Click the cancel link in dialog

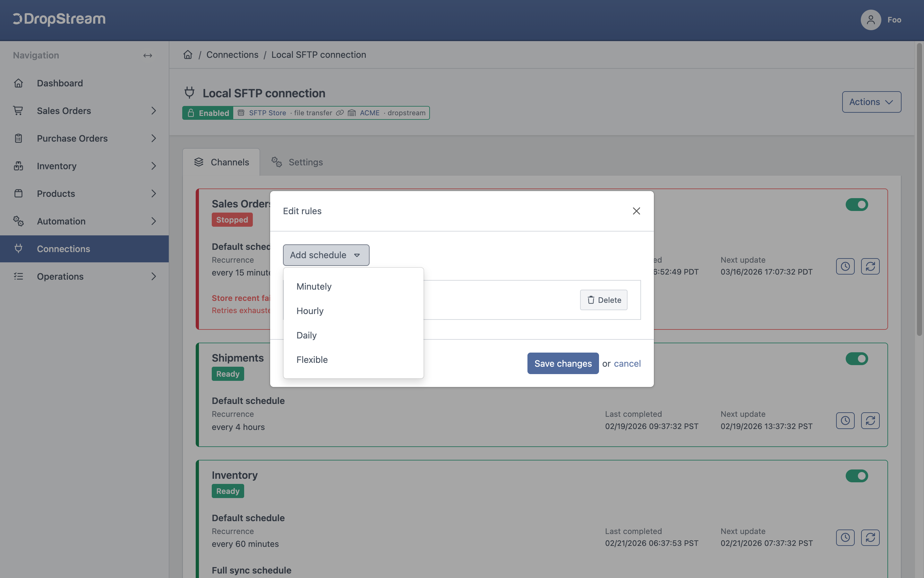point(627,363)
